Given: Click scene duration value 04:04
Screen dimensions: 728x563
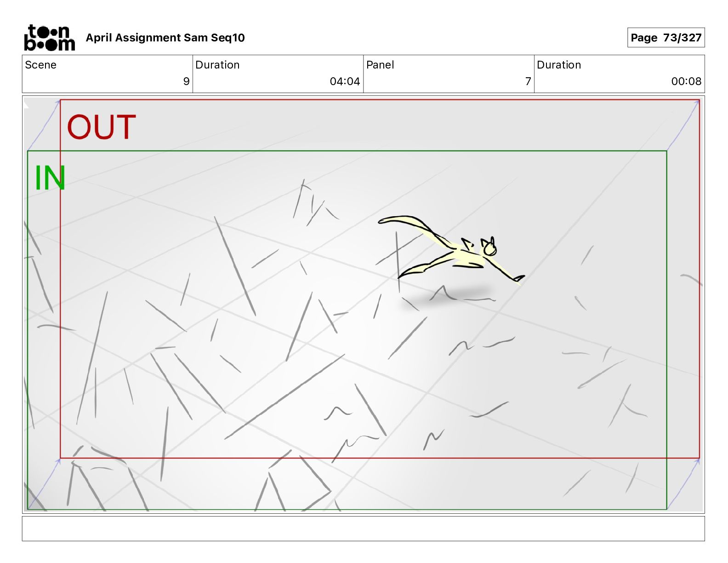Looking at the screenshot, I should pyautogui.click(x=345, y=81).
